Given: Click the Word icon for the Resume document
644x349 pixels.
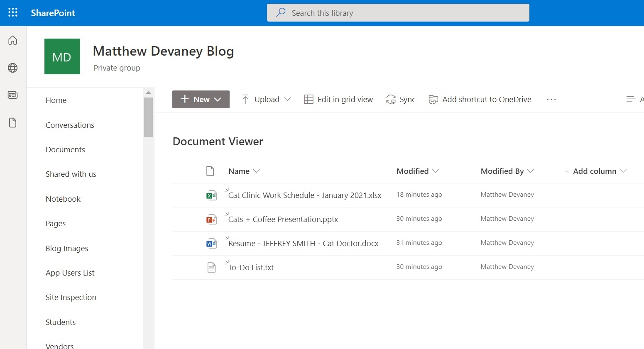Looking at the screenshot, I should click(211, 243).
